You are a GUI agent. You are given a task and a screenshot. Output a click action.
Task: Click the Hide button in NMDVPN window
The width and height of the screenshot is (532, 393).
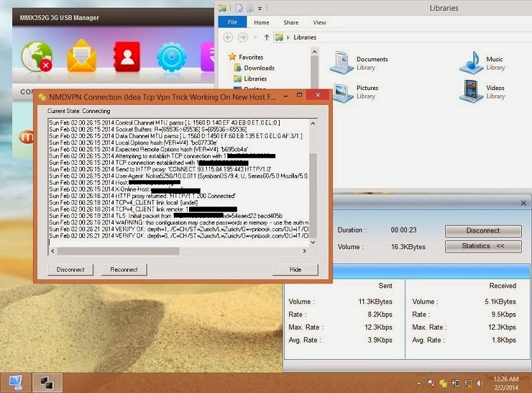[x=295, y=270]
